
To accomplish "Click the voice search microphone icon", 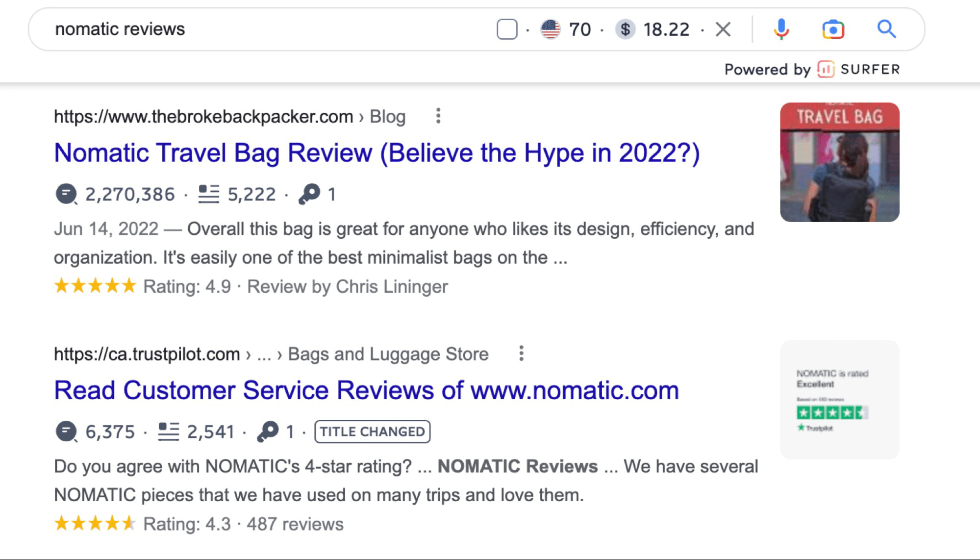I will (781, 29).
